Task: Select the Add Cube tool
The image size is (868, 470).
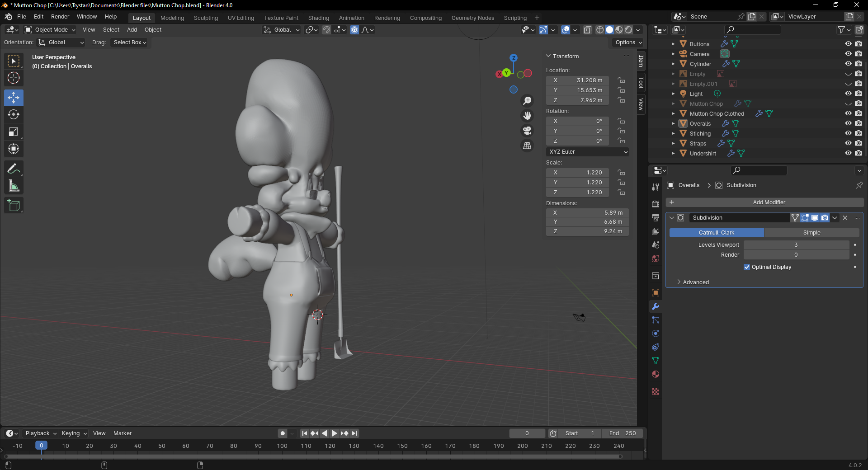Action: 14,206
